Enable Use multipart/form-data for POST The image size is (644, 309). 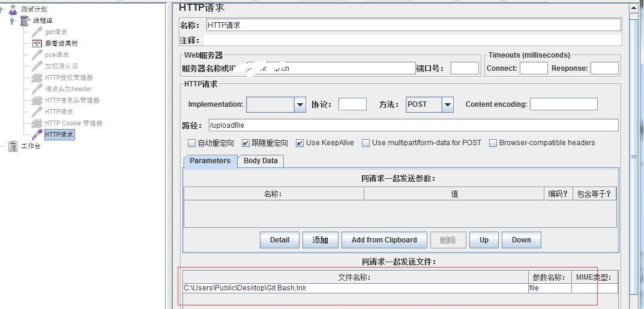[366, 143]
